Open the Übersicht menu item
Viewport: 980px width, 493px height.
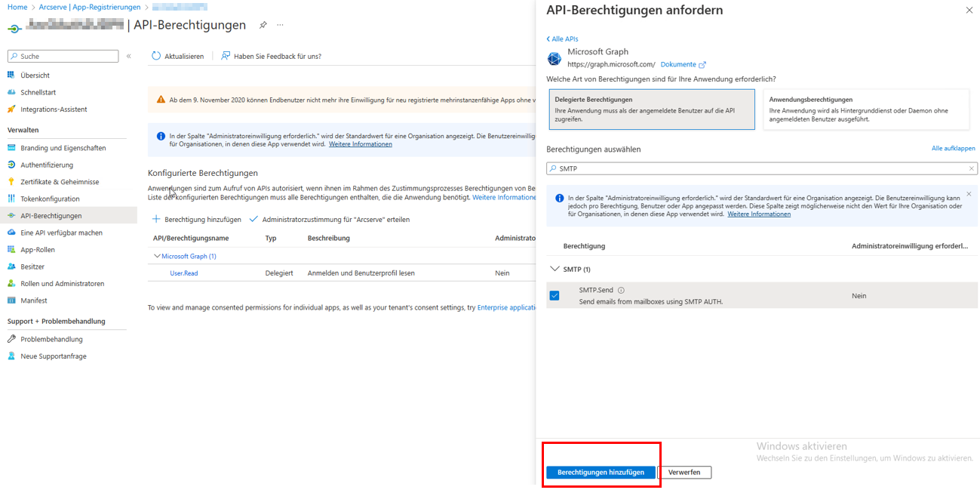click(35, 75)
